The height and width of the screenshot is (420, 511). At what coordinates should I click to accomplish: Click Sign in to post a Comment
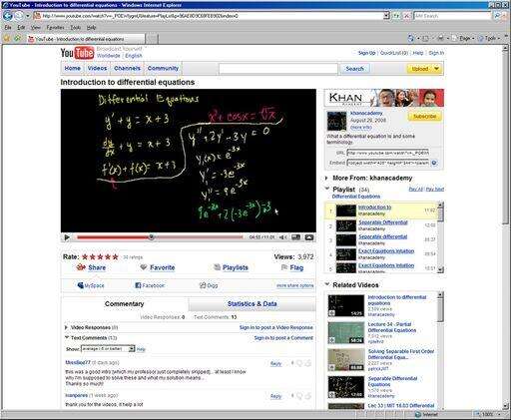pos(283,338)
